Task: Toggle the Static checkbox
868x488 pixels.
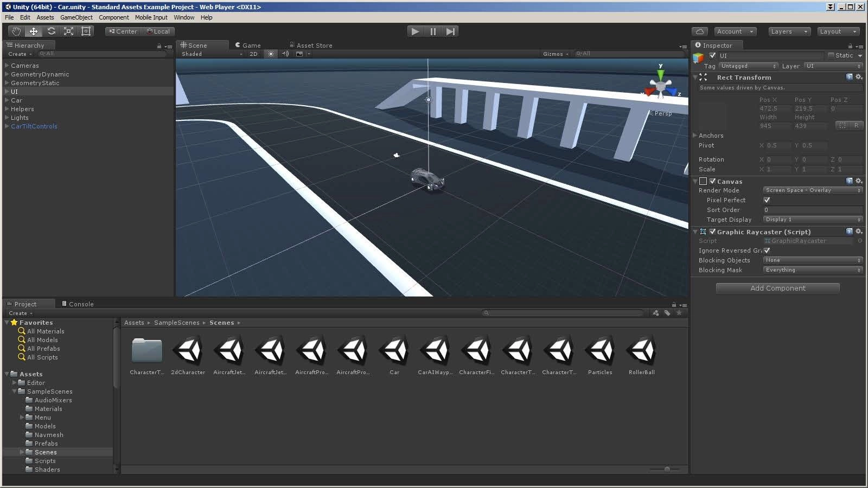Action: pos(831,55)
